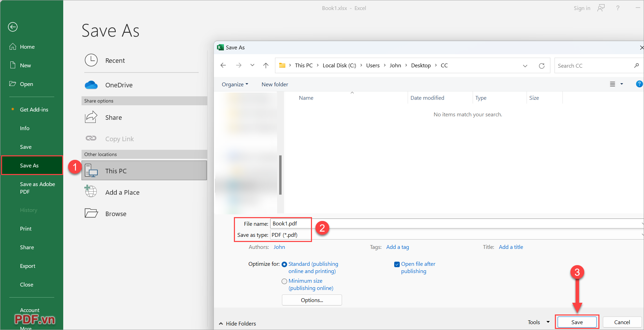Click the navigation pane scrollbar
The height and width of the screenshot is (330, 644).
280,175
